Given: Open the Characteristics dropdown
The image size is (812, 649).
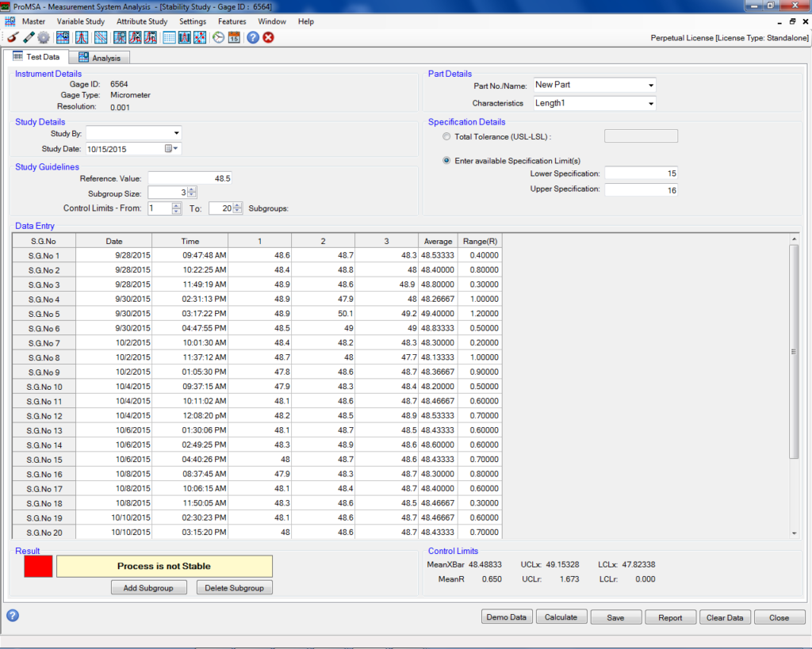Looking at the screenshot, I should pyautogui.click(x=651, y=104).
